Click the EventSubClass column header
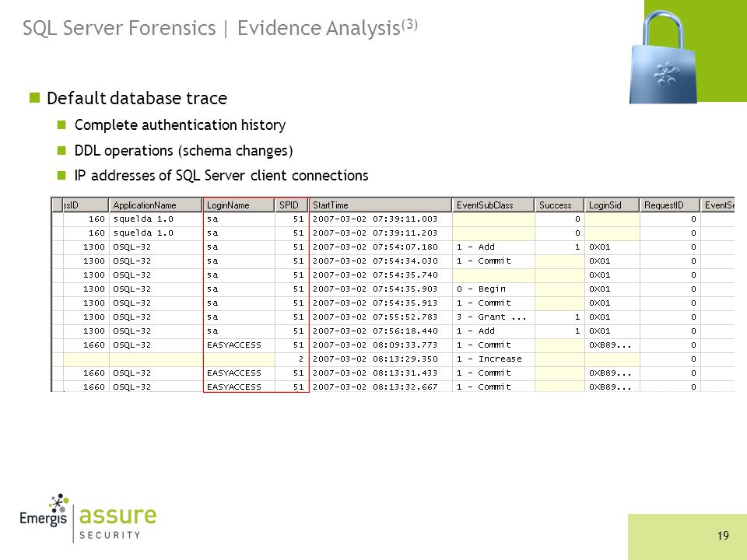This screenshot has width=747, height=560. (493, 205)
